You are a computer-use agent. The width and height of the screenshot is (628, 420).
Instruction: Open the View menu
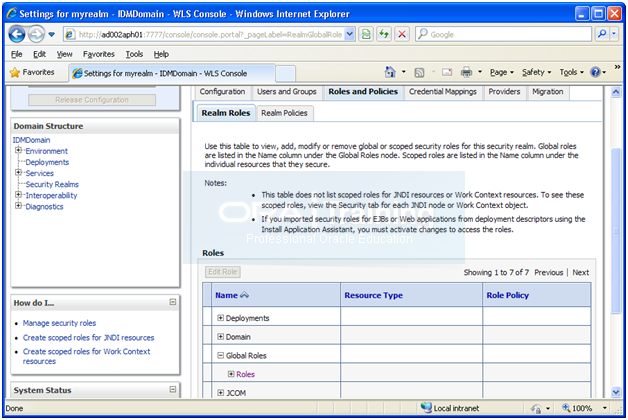point(64,54)
